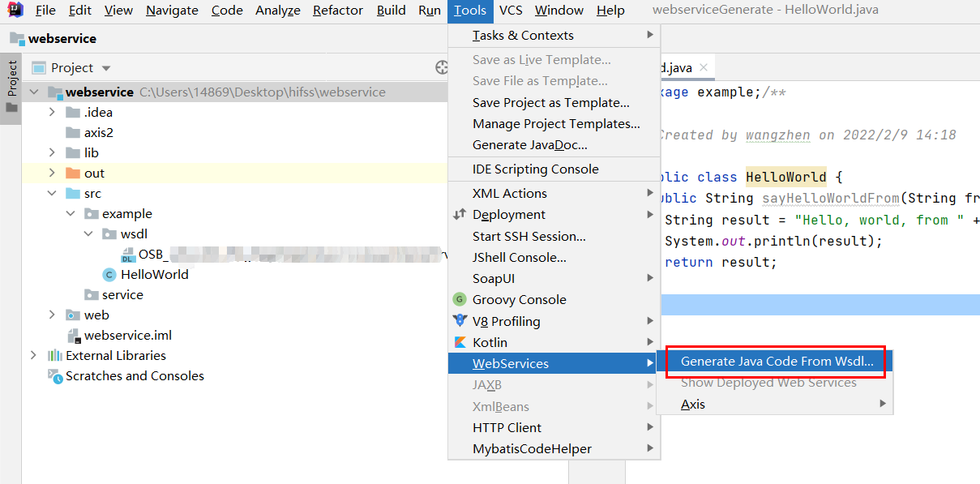Open IDE Scripting Console
Image resolution: width=980 pixels, height=484 pixels.
click(x=554, y=169)
